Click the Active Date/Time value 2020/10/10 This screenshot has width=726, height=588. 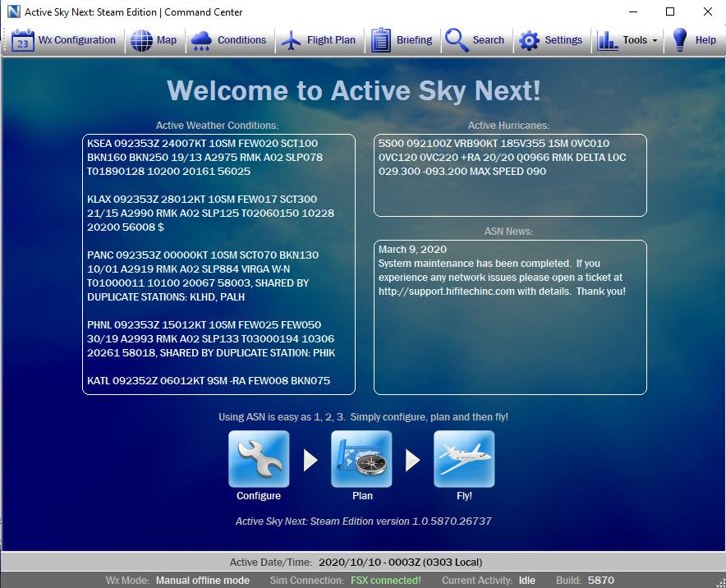(401, 562)
